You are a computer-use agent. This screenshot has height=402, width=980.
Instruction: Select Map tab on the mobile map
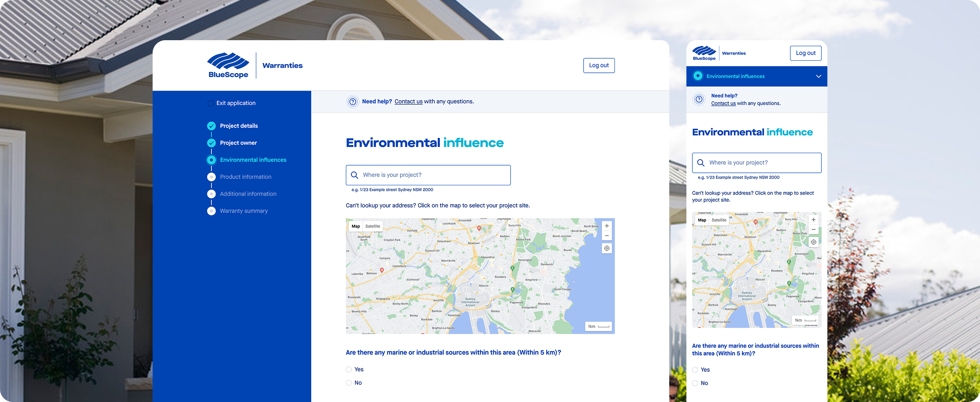click(702, 220)
